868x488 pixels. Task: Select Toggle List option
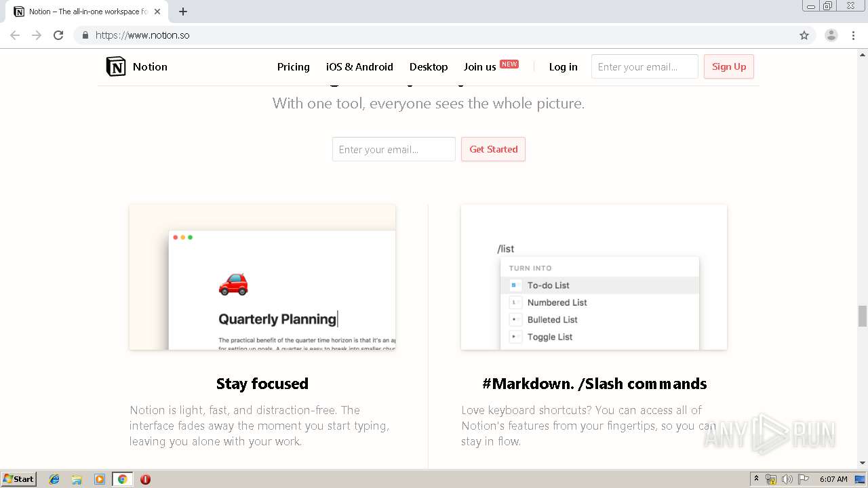tap(599, 337)
